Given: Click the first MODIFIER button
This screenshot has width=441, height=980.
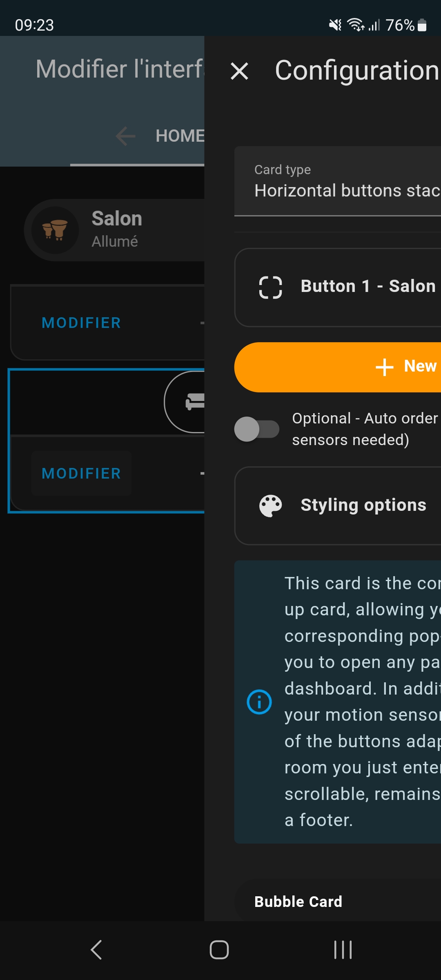Looking at the screenshot, I should [x=81, y=323].
